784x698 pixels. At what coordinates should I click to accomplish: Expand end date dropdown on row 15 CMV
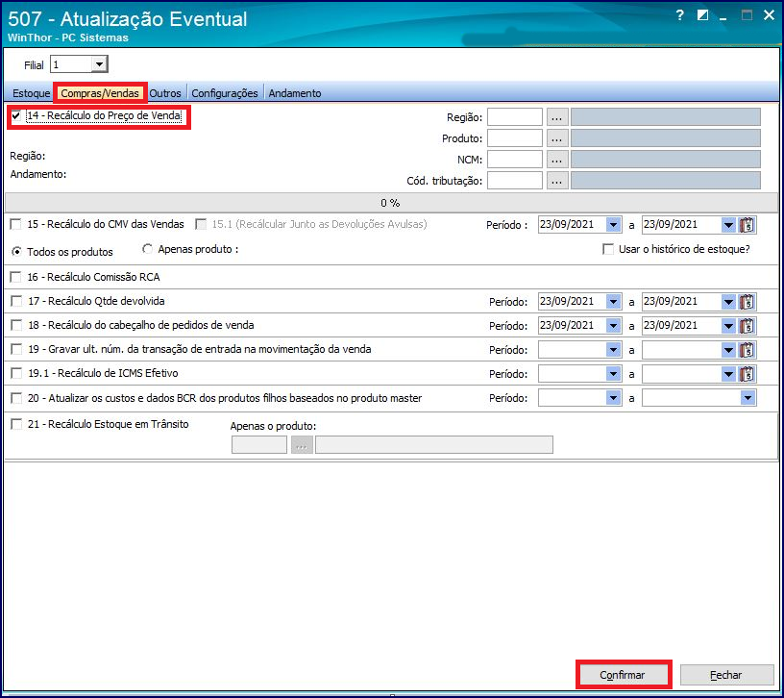coord(729,225)
